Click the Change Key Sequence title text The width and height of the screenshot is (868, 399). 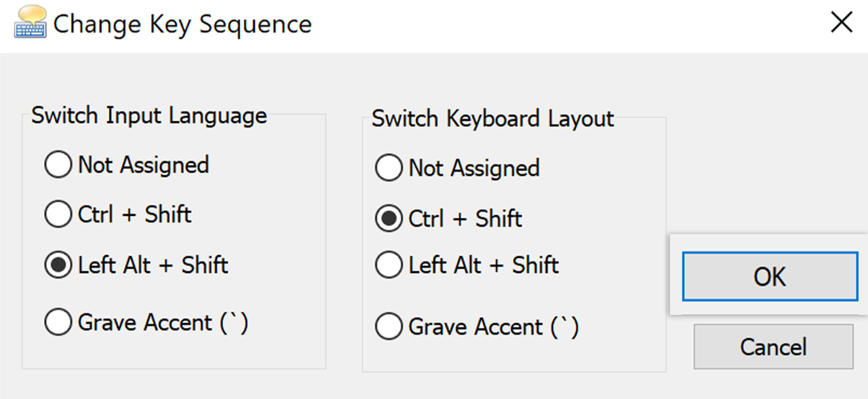(x=182, y=24)
